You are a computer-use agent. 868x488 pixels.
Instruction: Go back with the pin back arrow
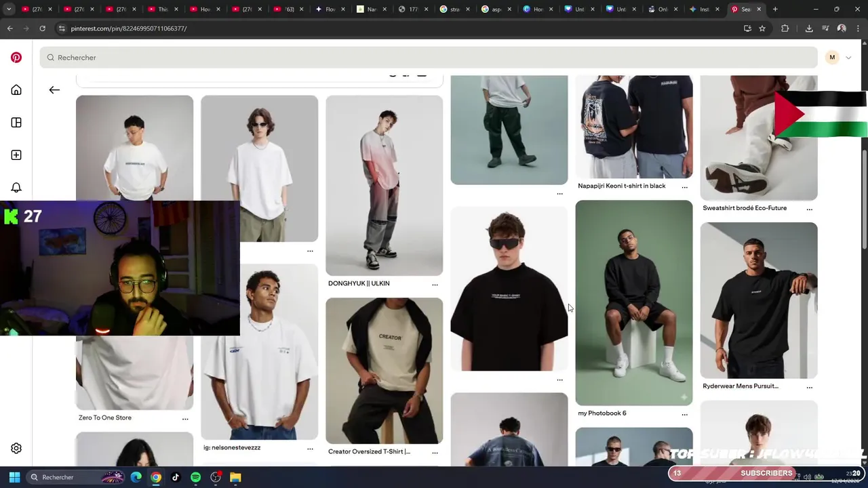coord(54,89)
